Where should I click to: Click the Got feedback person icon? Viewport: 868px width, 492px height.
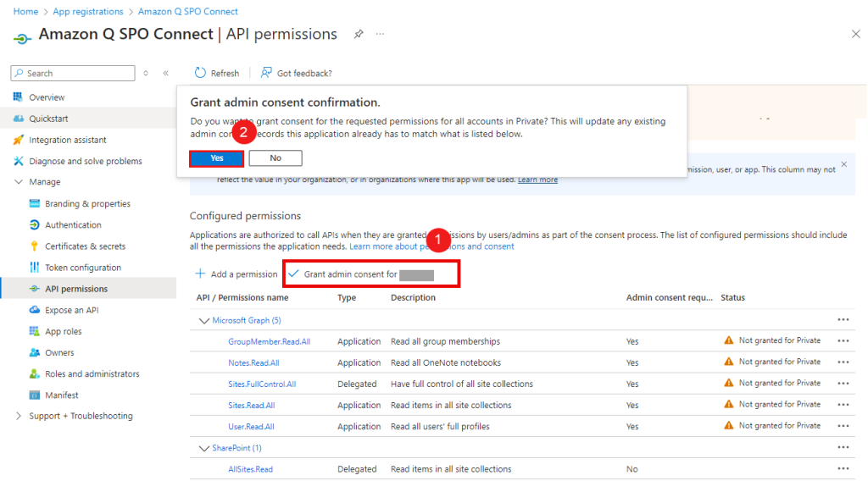[266, 73]
